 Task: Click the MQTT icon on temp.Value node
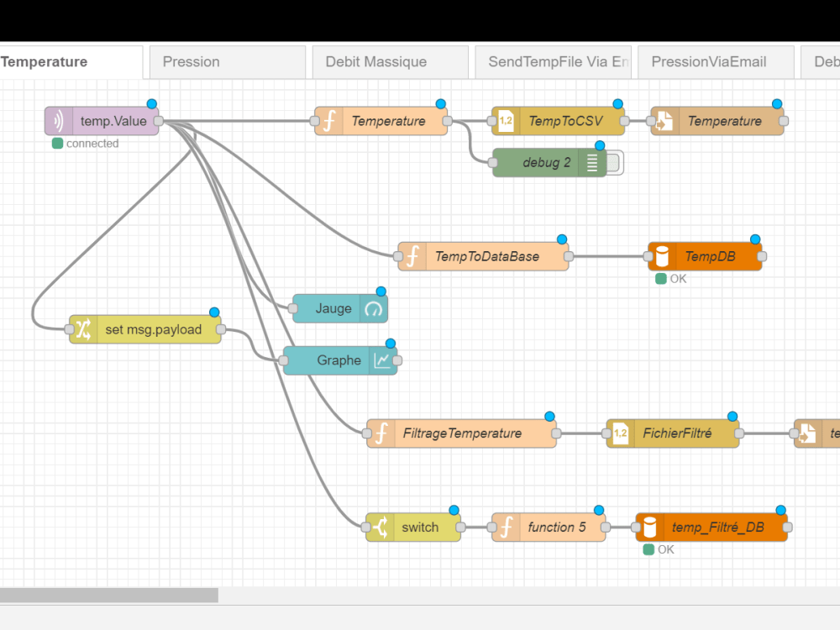[x=59, y=121]
